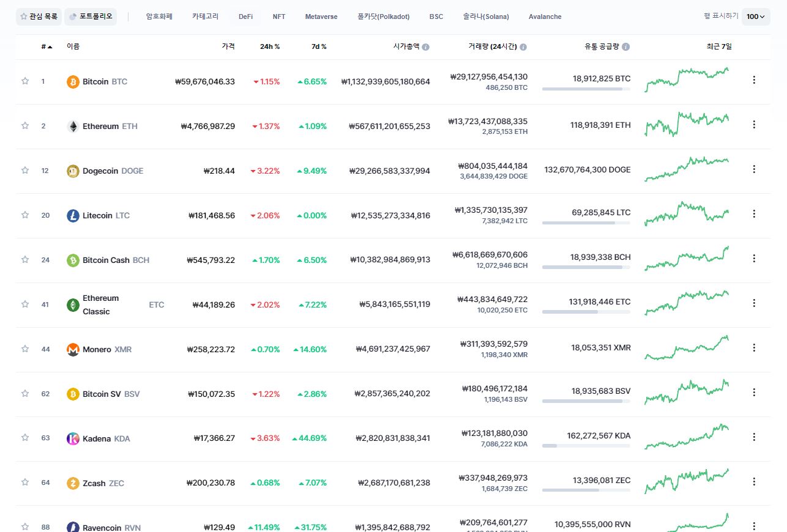Click the Ravencoin logo icon
Screen dimensions: 787x532
pos(73,527)
